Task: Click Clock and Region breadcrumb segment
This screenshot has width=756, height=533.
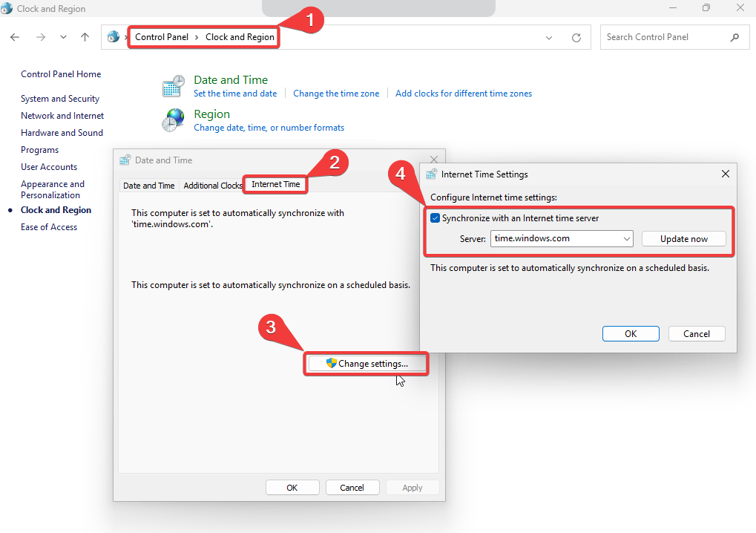Action: pos(240,37)
